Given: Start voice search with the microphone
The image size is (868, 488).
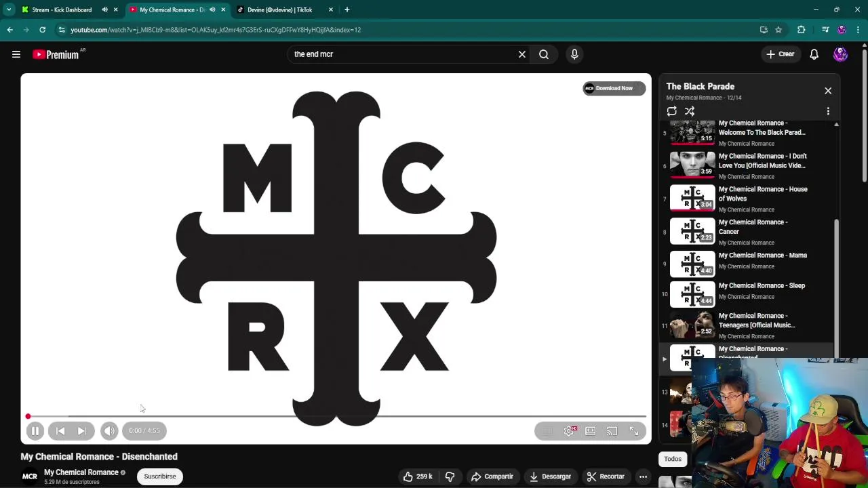Looking at the screenshot, I should 574,54.
